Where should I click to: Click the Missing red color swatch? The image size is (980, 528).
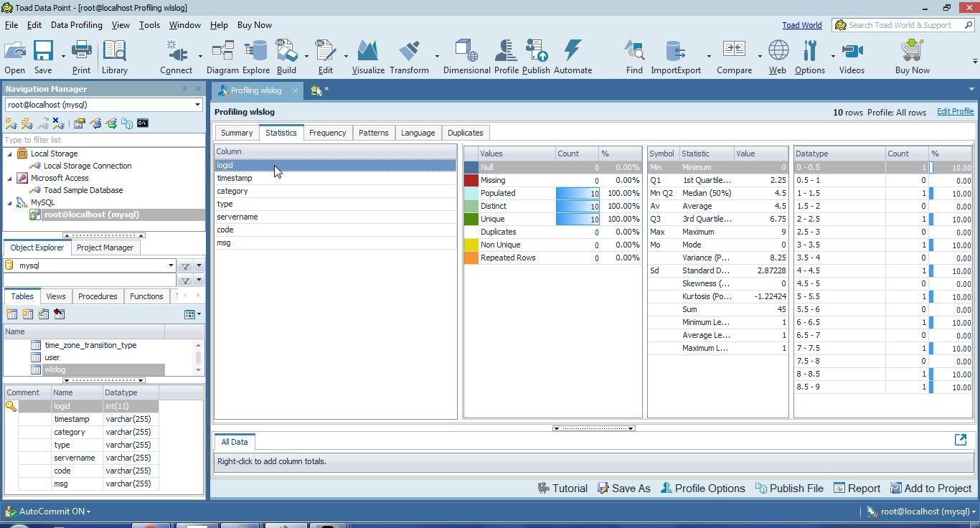point(471,180)
